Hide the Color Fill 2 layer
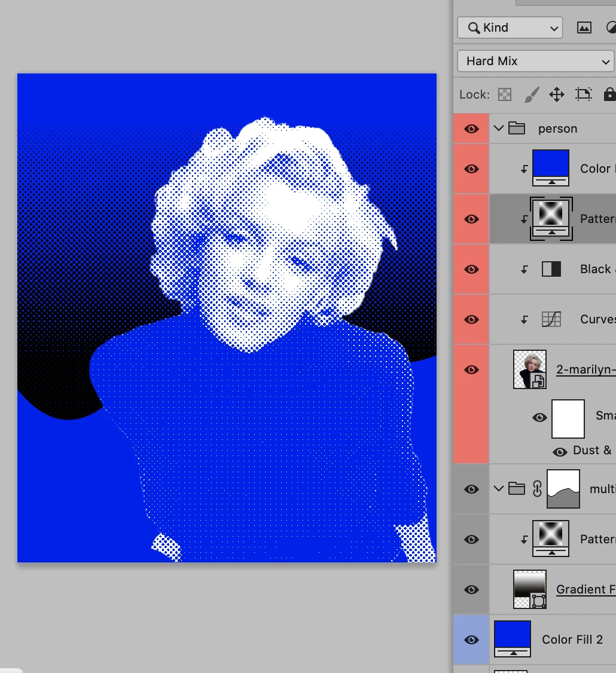Screen dimensions: 616x673 tap(471, 640)
